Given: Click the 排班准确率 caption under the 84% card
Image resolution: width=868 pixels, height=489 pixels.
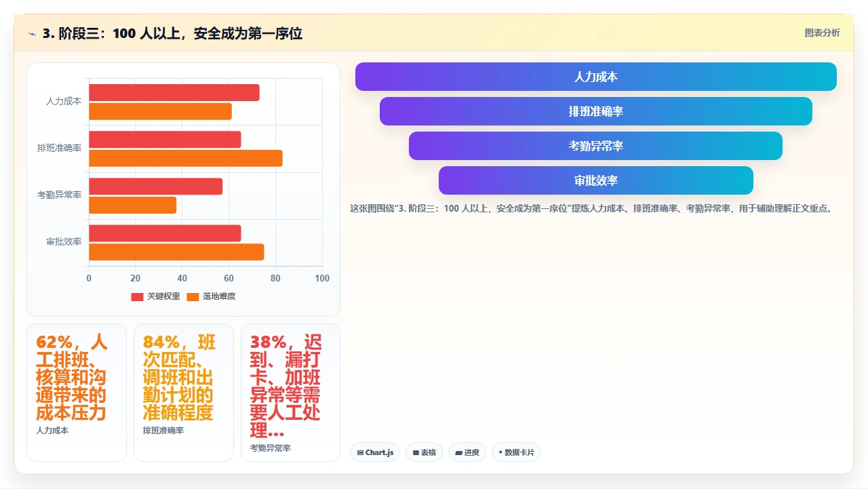Looking at the screenshot, I should 163,431.
